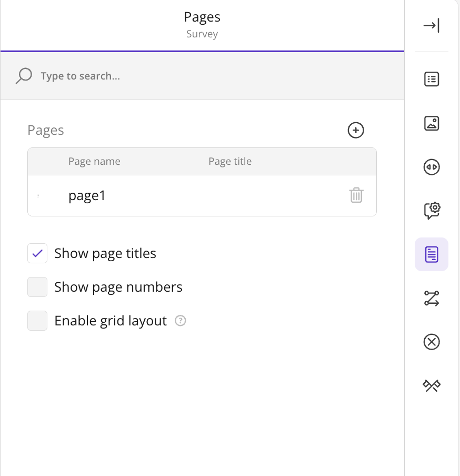Open the crossed flags icon in sidebar
Image resolution: width=460 pixels, height=476 pixels.
pyautogui.click(x=431, y=385)
